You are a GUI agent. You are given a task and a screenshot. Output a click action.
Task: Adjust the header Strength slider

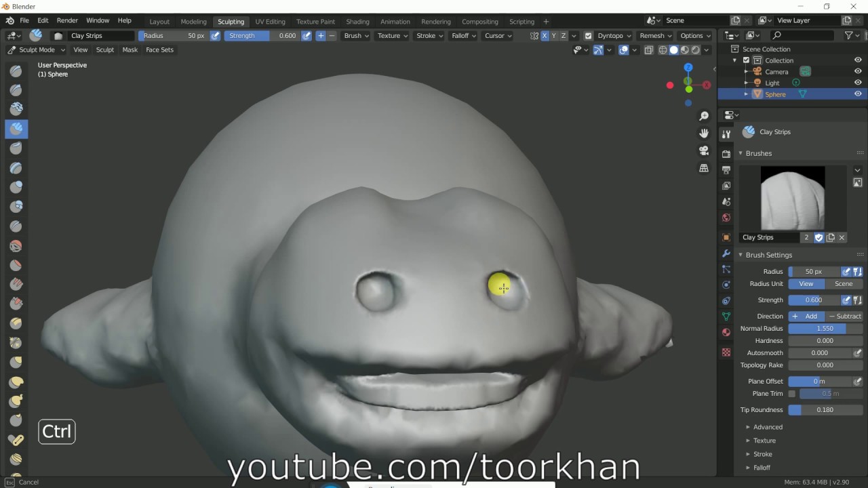click(262, 35)
